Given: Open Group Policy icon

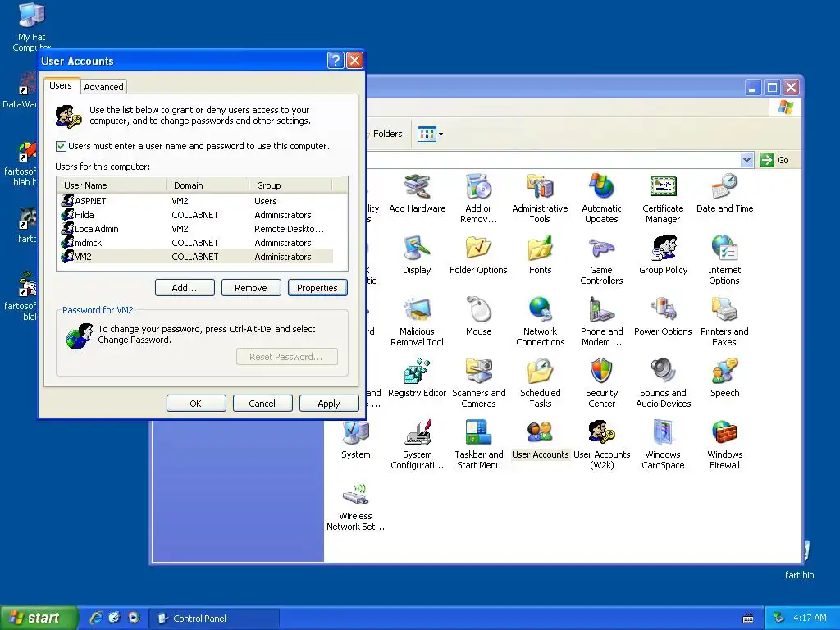Looking at the screenshot, I should (x=663, y=254).
